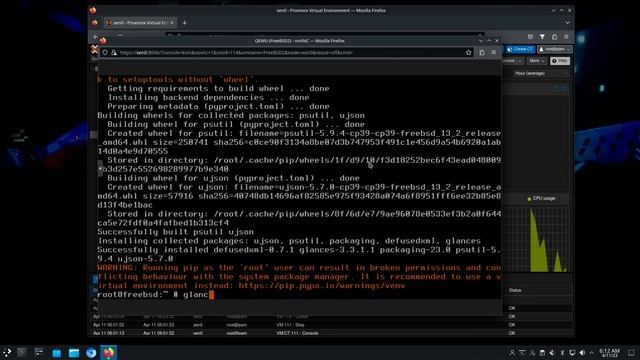Go back in main Firefox window
This screenshot has width=640, height=360.
[x=95, y=37]
